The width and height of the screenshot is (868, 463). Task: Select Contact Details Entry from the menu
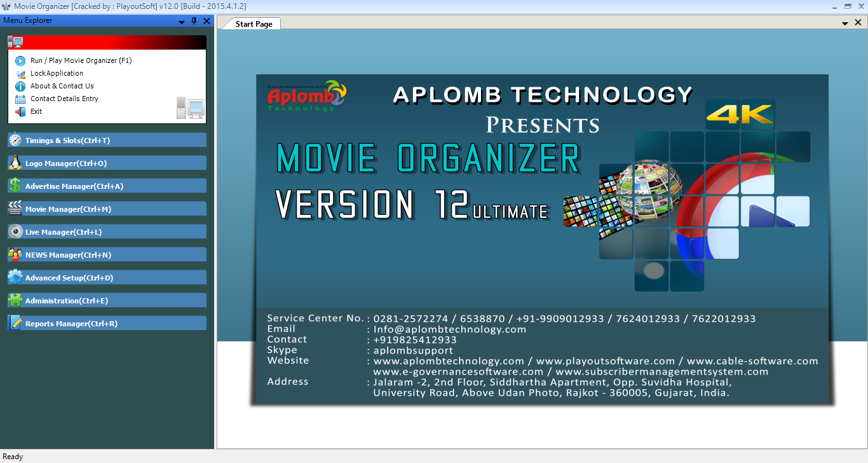point(64,97)
